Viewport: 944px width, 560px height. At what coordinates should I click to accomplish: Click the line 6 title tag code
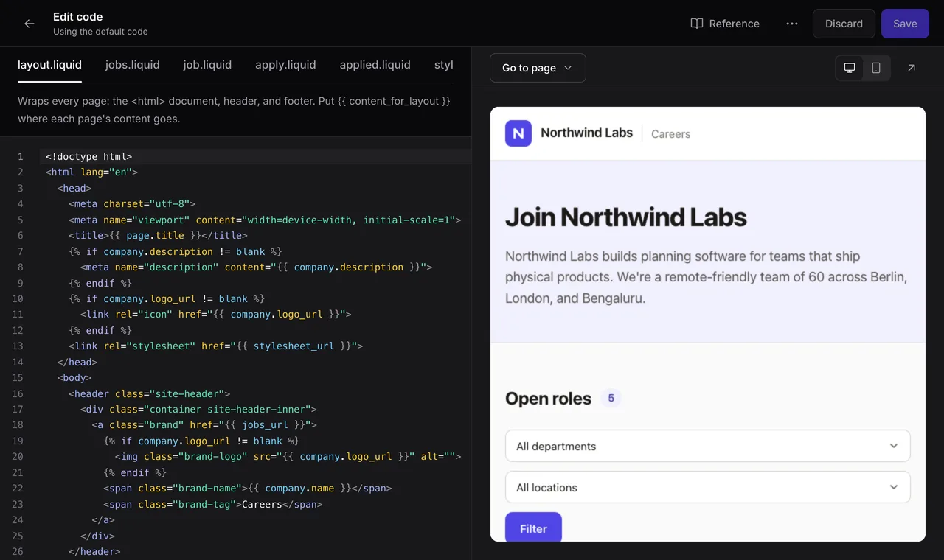click(x=158, y=235)
